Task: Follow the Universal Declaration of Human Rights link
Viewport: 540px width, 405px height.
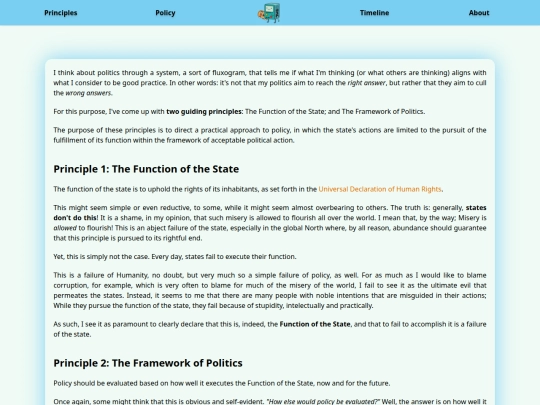Action: (x=380, y=189)
